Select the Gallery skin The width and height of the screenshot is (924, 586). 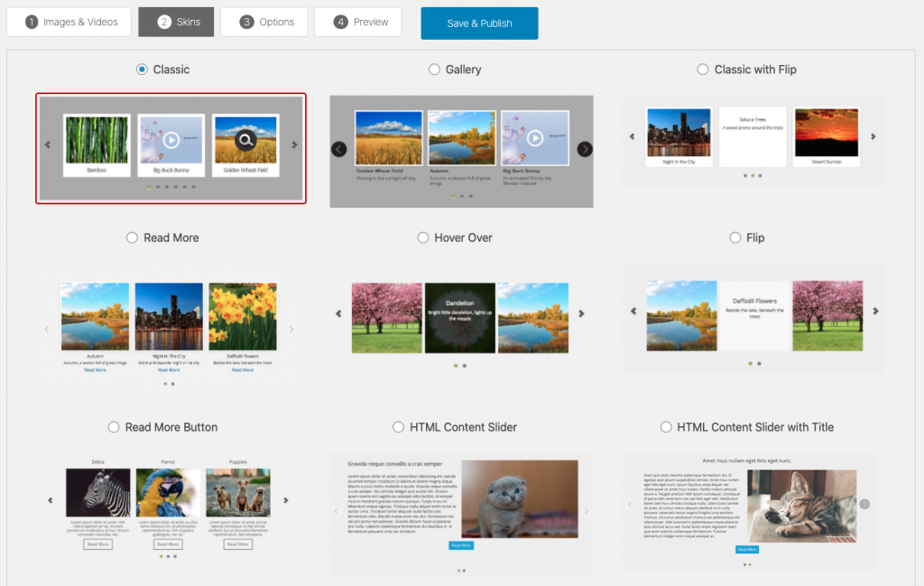tap(434, 69)
